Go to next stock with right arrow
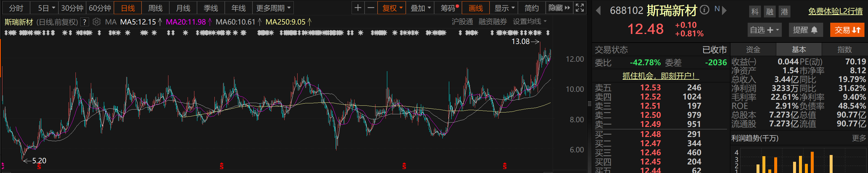 [724, 10]
